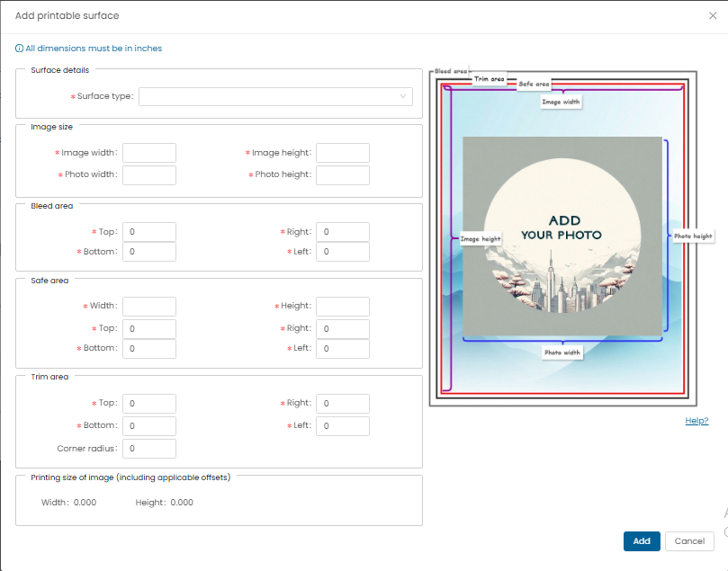Focus the Corner radius field
728x571 pixels.
coord(149,449)
